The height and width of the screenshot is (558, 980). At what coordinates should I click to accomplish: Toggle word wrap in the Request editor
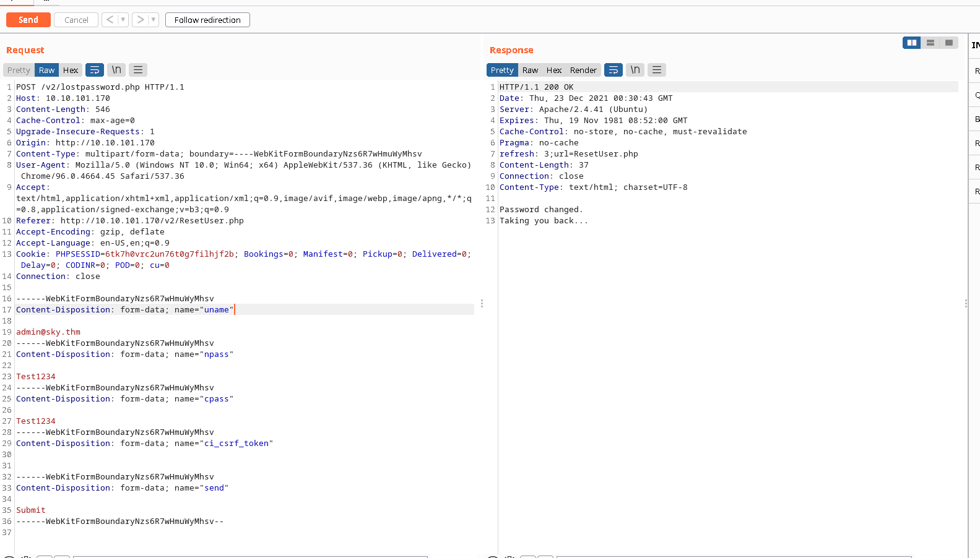click(95, 70)
